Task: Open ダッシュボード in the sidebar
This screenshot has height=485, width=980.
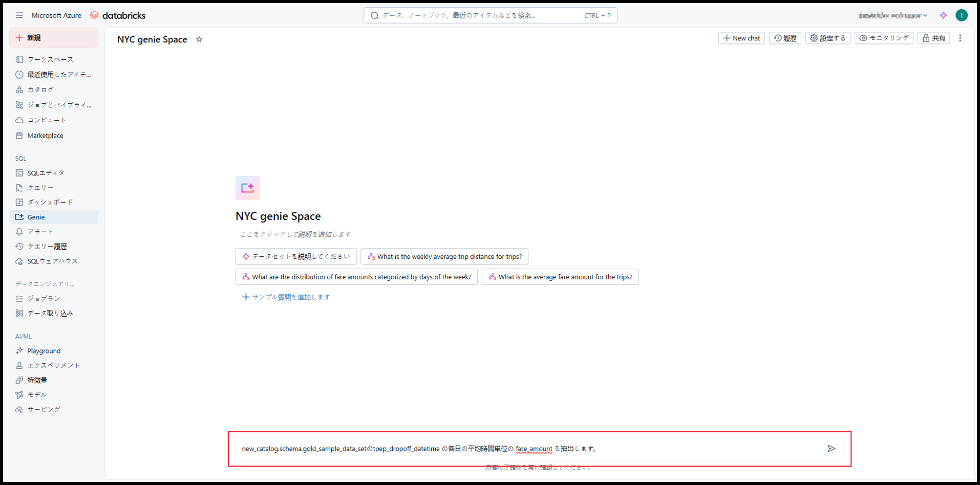Action: tap(54, 202)
